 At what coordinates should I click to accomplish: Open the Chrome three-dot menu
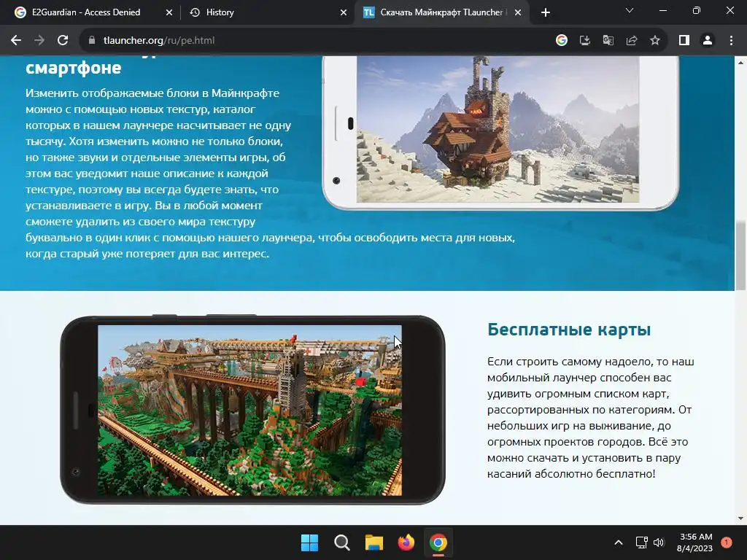(731, 41)
